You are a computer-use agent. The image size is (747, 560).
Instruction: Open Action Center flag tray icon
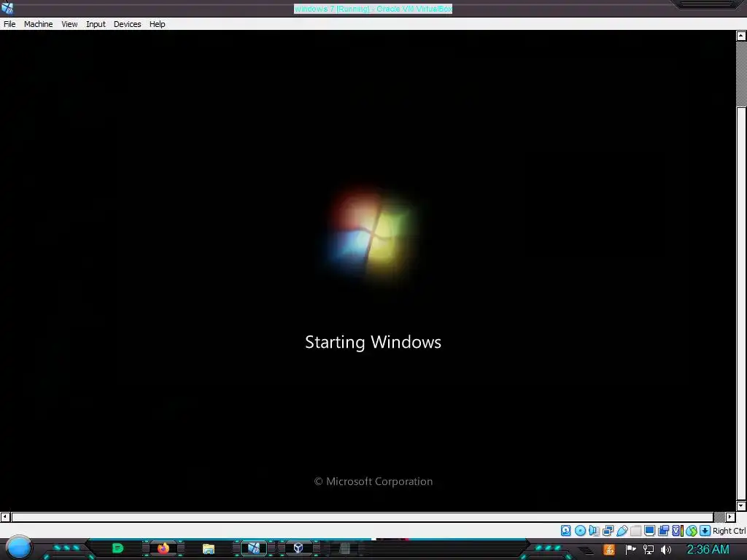tap(631, 550)
